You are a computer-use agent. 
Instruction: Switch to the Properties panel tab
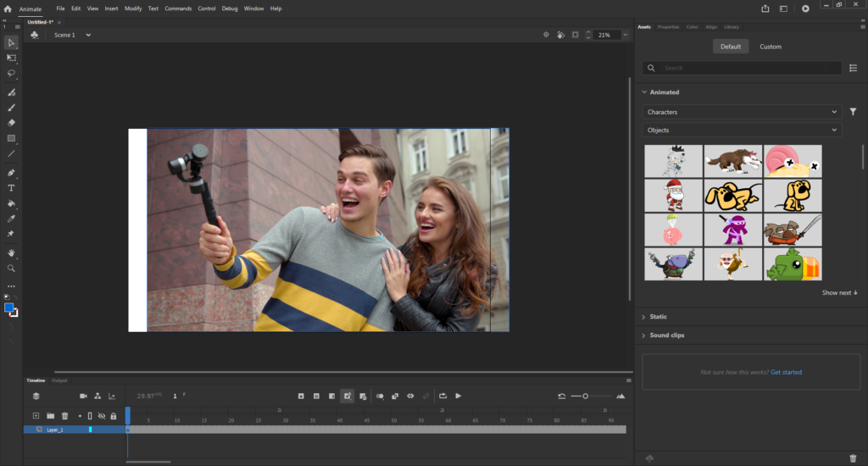coord(668,27)
